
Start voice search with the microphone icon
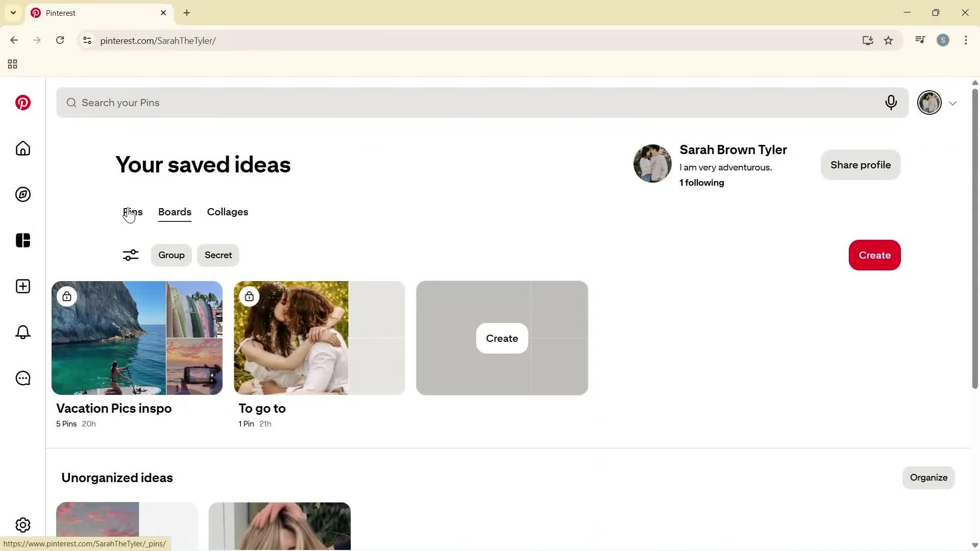[891, 103]
